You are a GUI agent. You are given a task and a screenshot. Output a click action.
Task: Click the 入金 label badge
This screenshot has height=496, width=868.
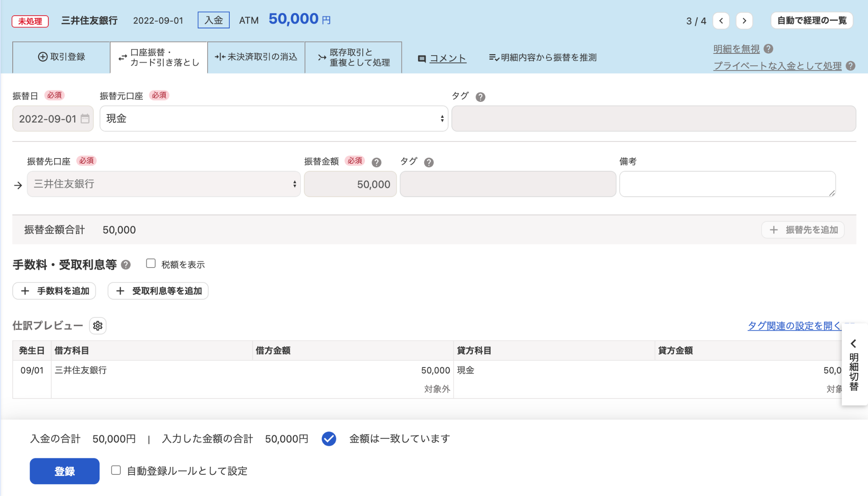pos(214,20)
